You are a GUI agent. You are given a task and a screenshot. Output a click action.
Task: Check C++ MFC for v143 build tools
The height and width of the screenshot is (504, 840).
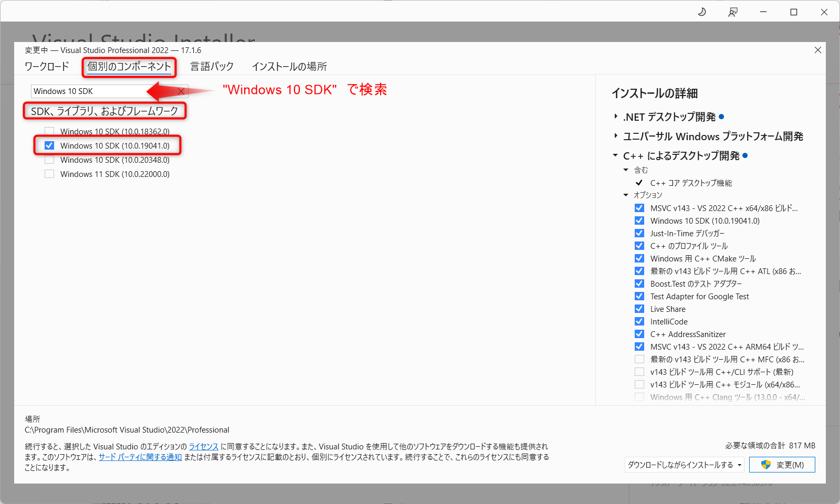639,359
